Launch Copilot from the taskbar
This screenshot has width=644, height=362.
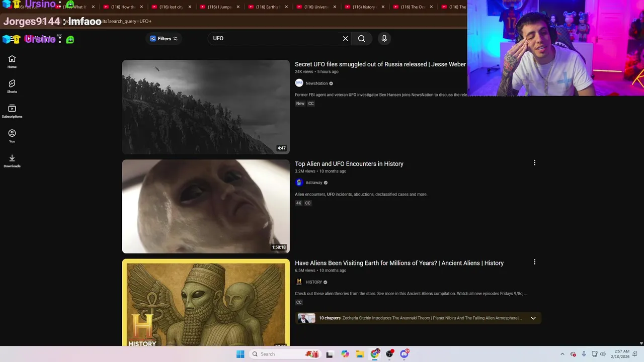pyautogui.click(x=345, y=354)
